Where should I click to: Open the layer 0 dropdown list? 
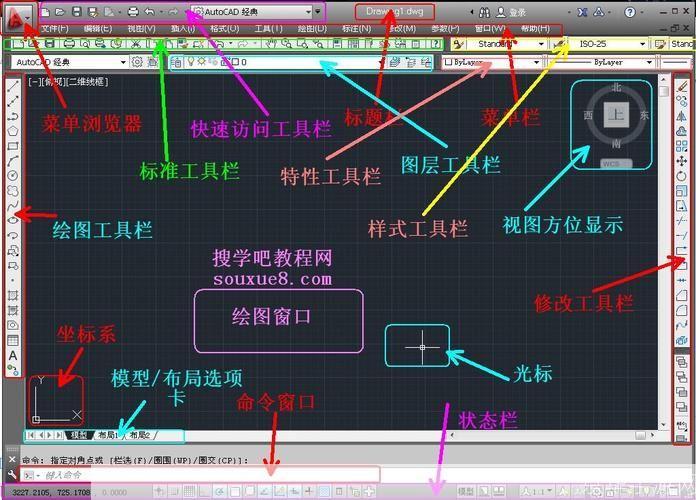(x=286, y=62)
